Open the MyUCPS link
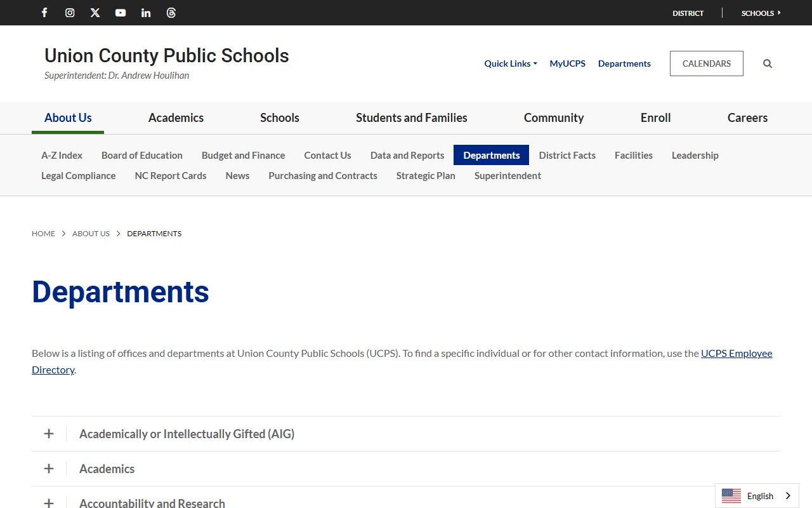812x508 pixels. pyautogui.click(x=568, y=63)
